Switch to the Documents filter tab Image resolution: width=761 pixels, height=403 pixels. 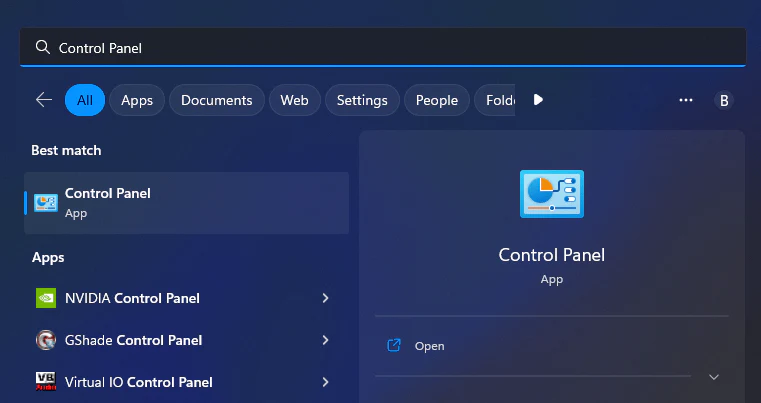(x=216, y=100)
